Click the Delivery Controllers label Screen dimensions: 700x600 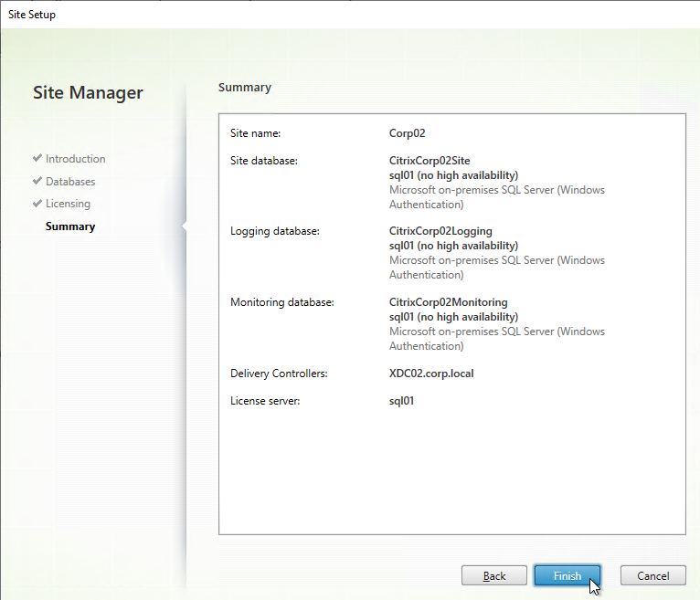pyautogui.click(x=279, y=374)
